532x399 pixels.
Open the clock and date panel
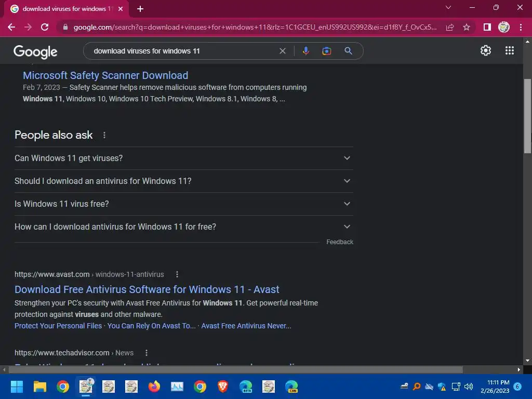point(495,387)
